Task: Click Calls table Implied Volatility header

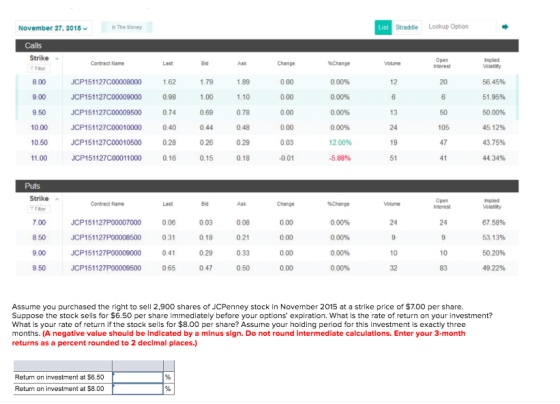Action: [492, 63]
